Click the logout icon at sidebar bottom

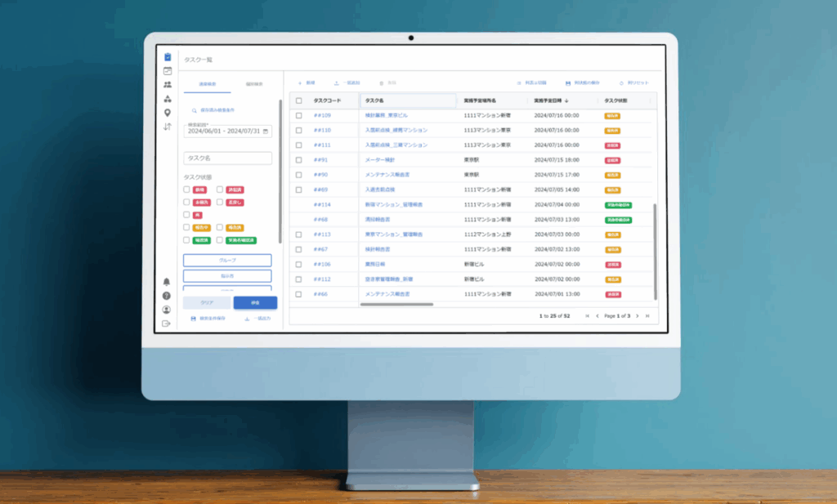[167, 323]
